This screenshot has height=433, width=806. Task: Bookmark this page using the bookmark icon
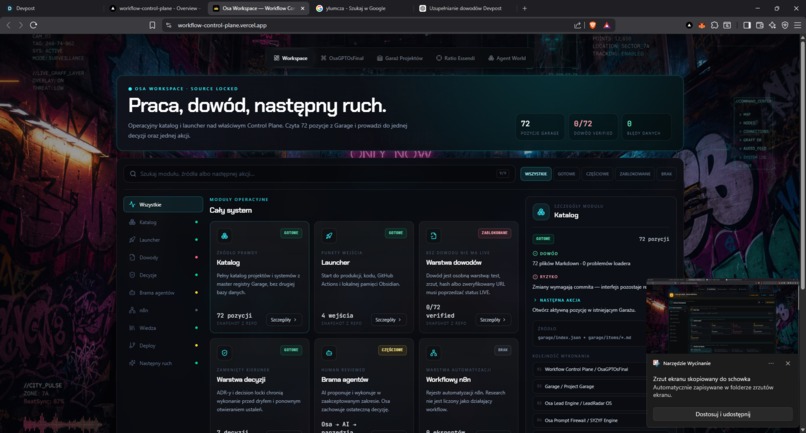point(152,25)
